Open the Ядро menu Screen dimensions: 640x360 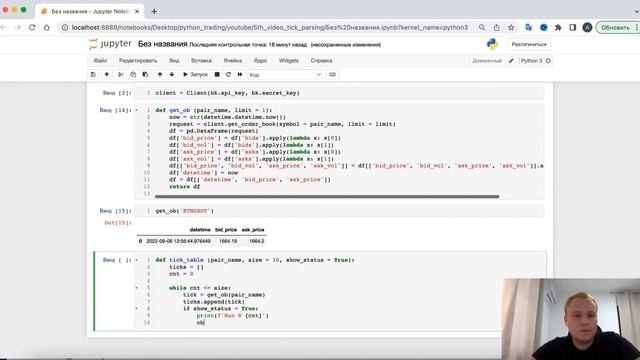click(x=260, y=60)
